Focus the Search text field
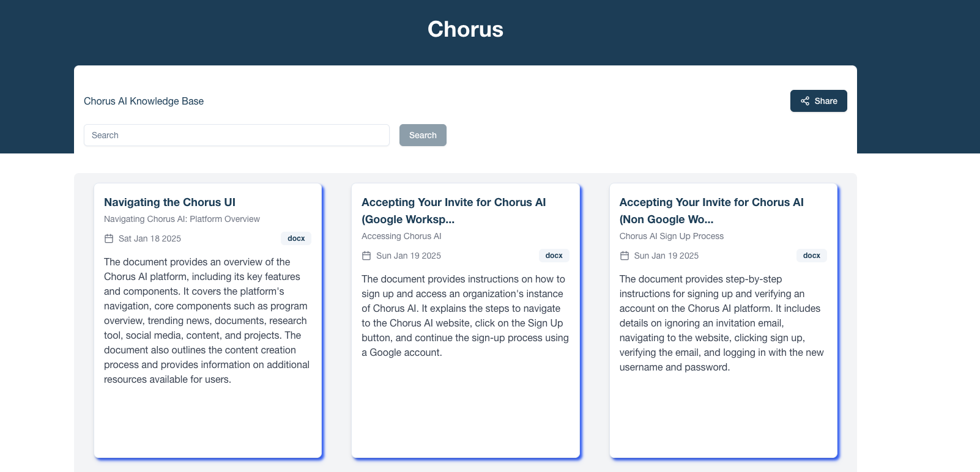 tap(237, 135)
